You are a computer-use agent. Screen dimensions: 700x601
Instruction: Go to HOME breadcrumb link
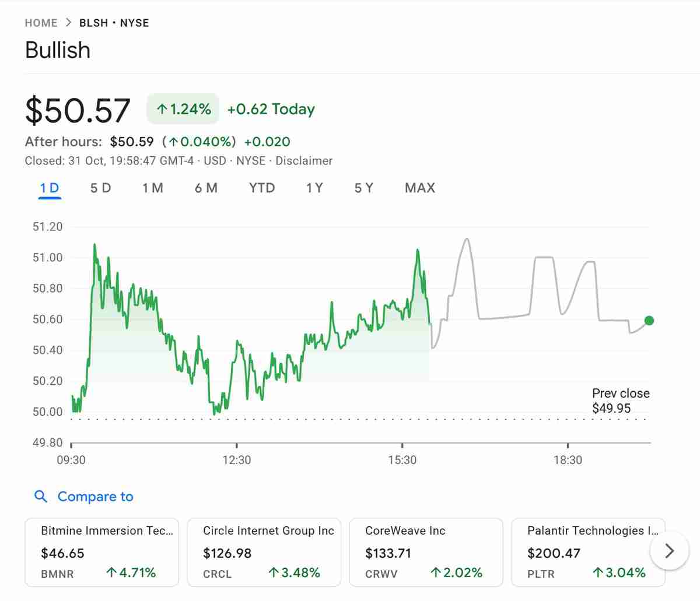coord(41,23)
